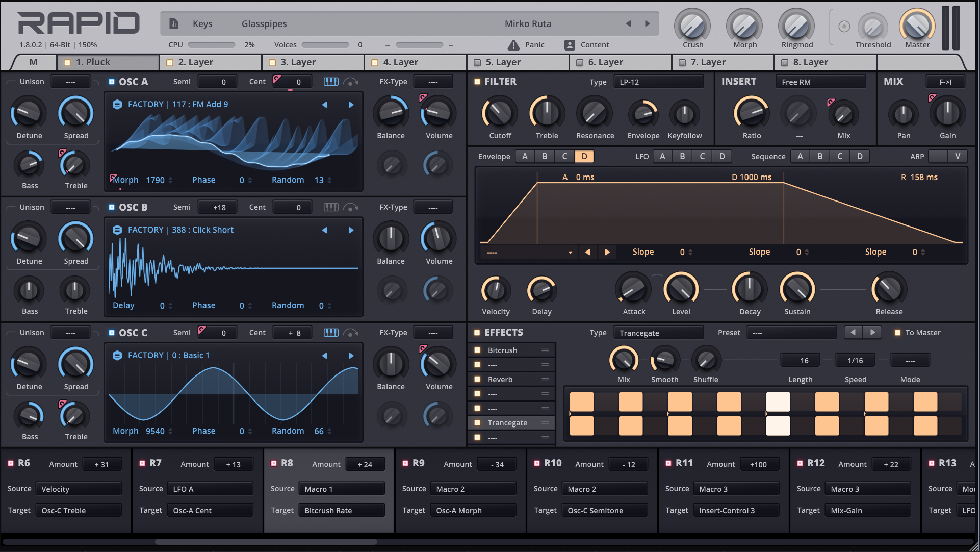Open the OSC A wavetable browser icon
This screenshot has height=552, width=980.
(117, 105)
